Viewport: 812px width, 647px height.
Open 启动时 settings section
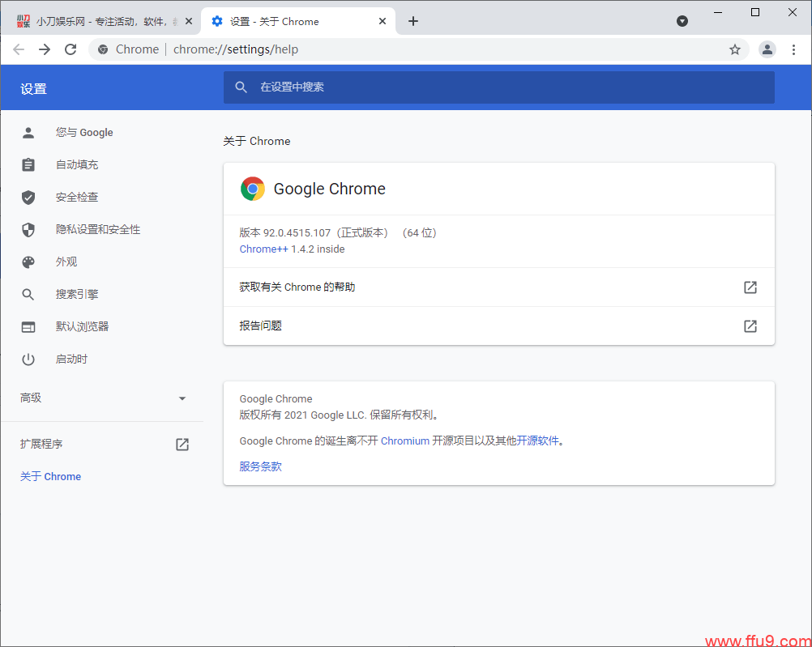pyautogui.click(x=71, y=360)
